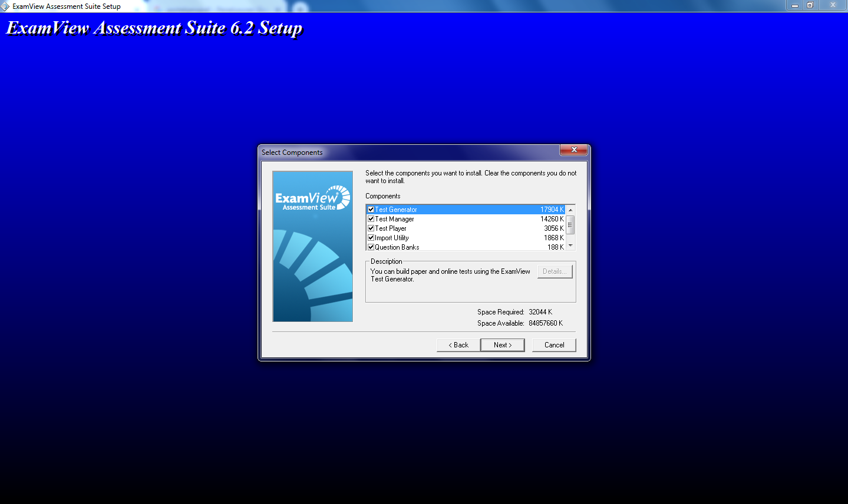Click the 1868 K size value
The height and width of the screenshot is (504, 848).
[554, 238]
